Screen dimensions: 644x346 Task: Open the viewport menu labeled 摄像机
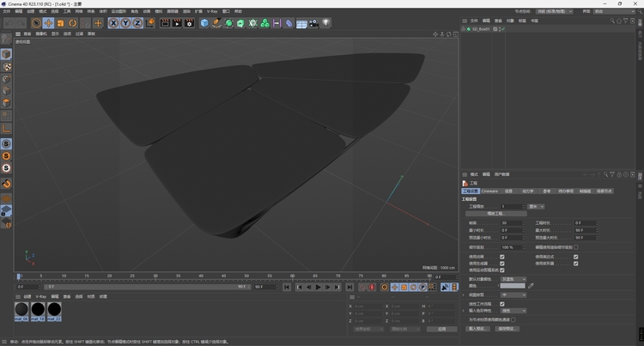[41, 33]
